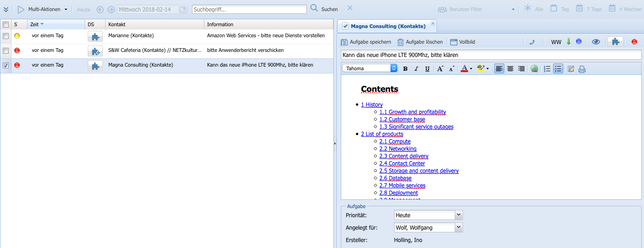Screen dimensions: 644x248
Task: Toggle the eye visibility icon
Action: pyautogui.click(x=596, y=42)
